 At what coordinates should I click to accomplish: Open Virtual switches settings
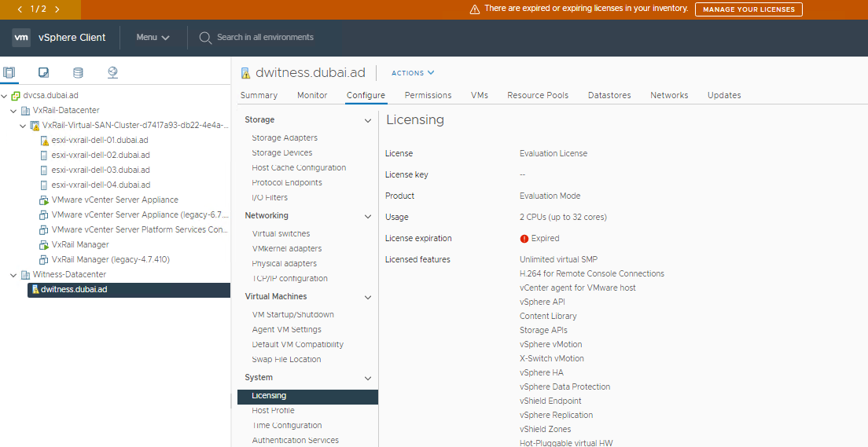[281, 233]
